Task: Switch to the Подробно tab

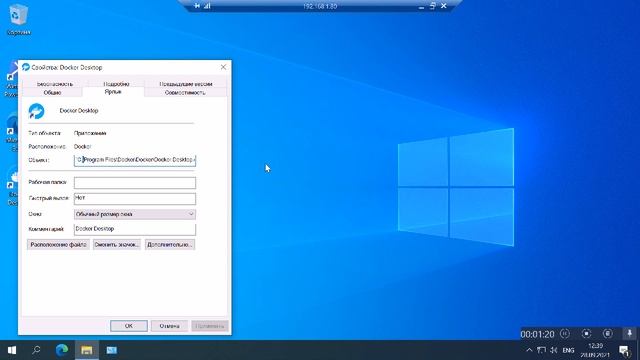Action: coord(116,84)
